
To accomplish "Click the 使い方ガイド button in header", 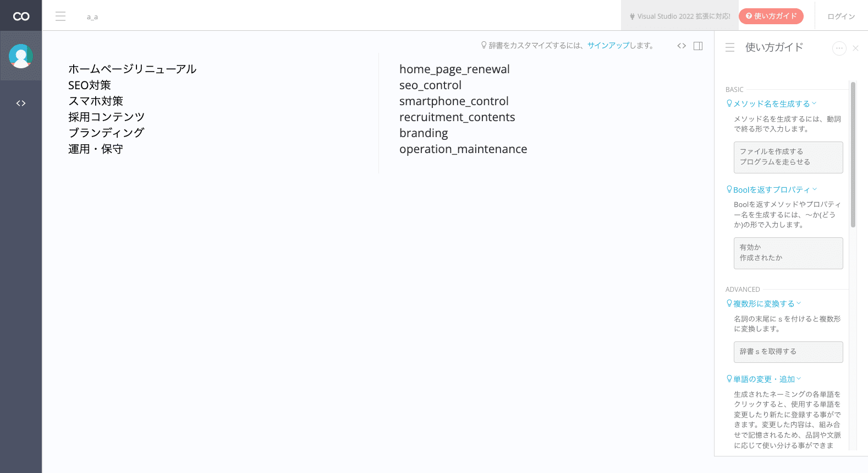I will (x=771, y=16).
